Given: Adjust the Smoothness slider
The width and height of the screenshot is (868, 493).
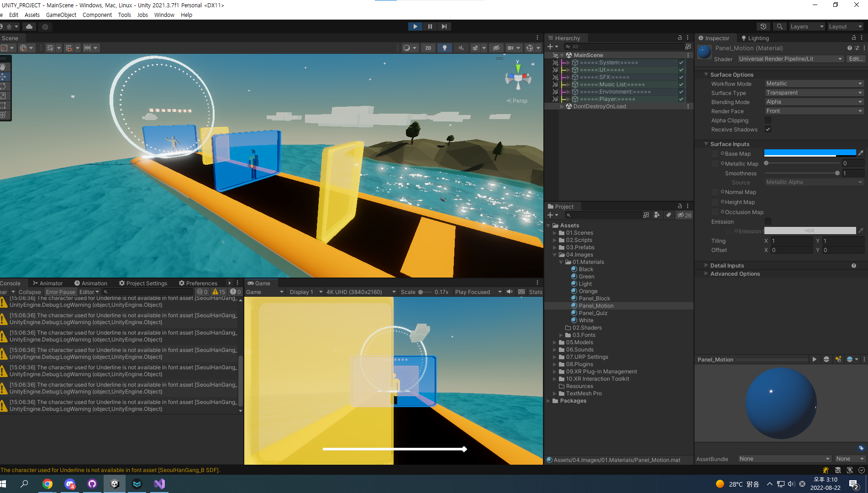Looking at the screenshot, I should click(x=837, y=173).
